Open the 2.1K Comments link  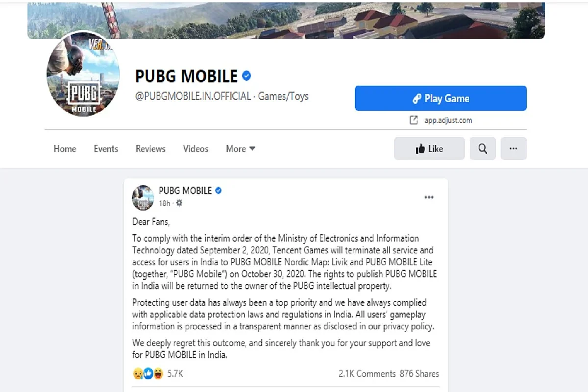pos(367,374)
